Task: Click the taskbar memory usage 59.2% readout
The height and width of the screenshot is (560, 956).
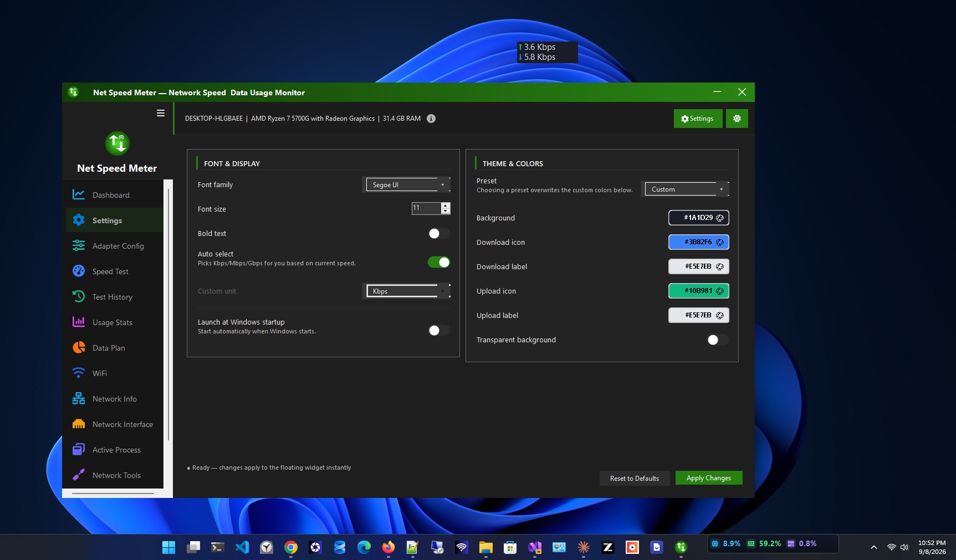Action: click(x=764, y=544)
